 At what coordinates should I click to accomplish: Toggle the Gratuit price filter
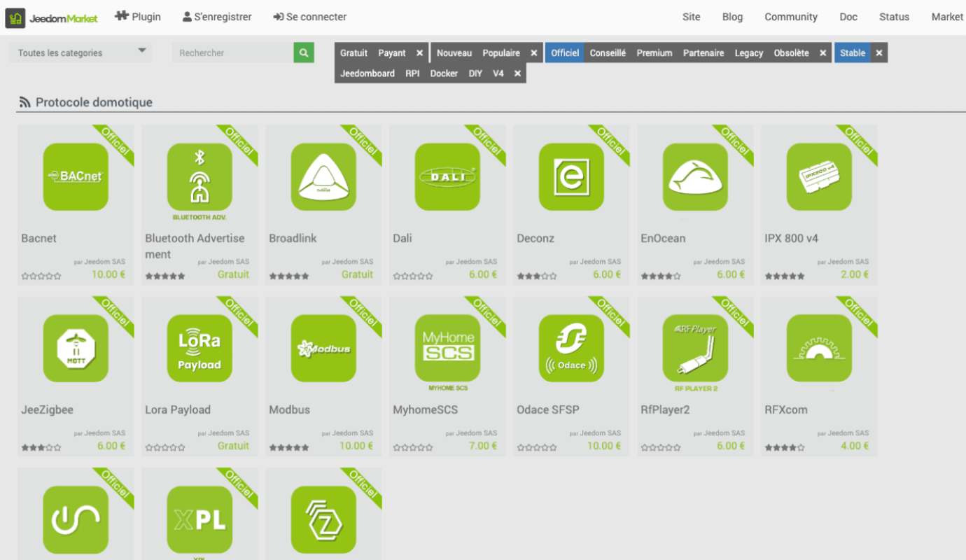[x=353, y=53]
